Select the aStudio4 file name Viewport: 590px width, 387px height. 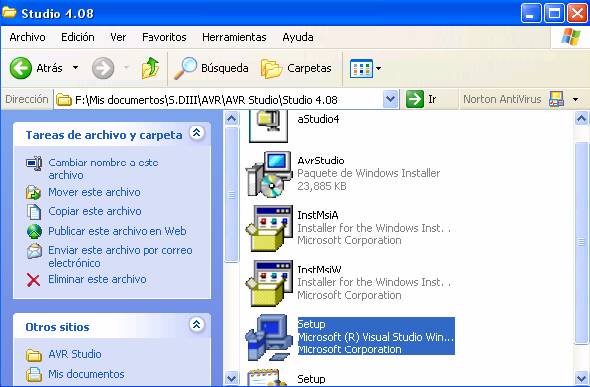pos(318,119)
